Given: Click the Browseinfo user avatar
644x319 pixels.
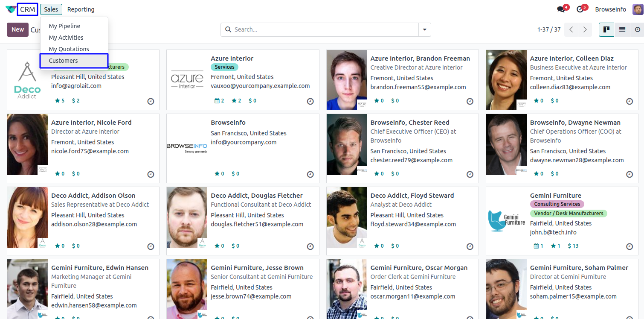Looking at the screenshot, I should point(638,9).
